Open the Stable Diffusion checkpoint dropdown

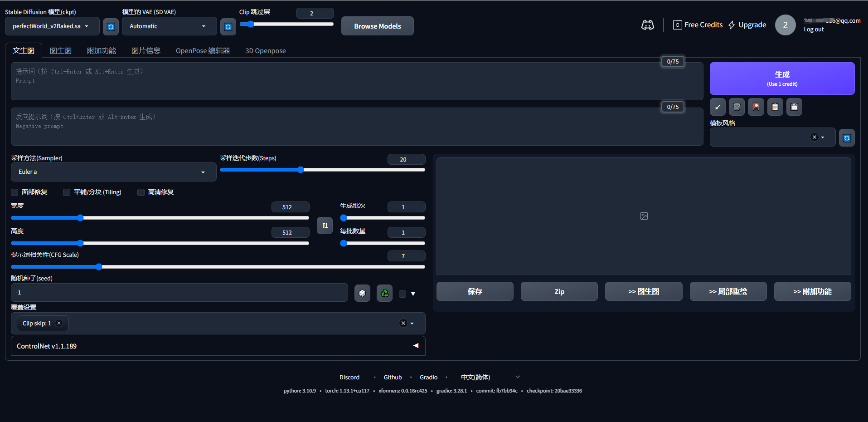pyautogui.click(x=52, y=26)
